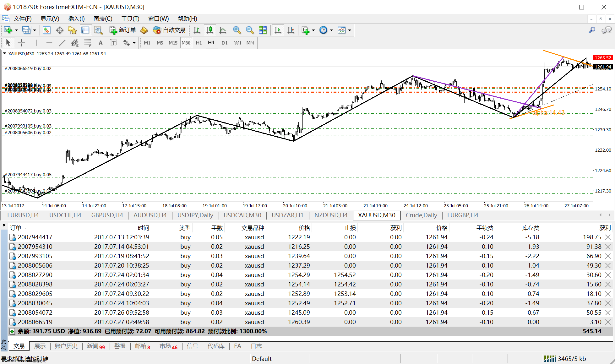Switch timeframe to MN

click(250, 43)
